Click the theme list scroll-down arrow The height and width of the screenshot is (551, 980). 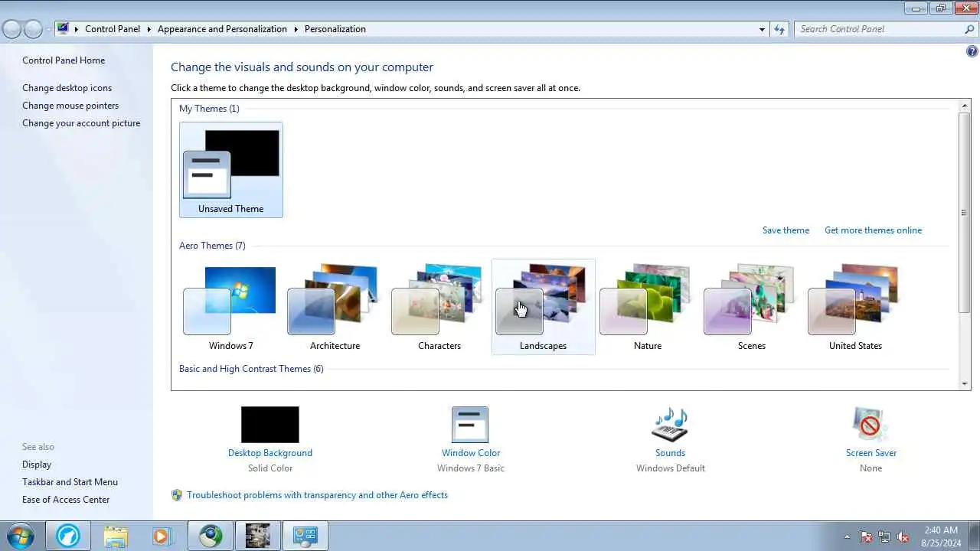964,383
